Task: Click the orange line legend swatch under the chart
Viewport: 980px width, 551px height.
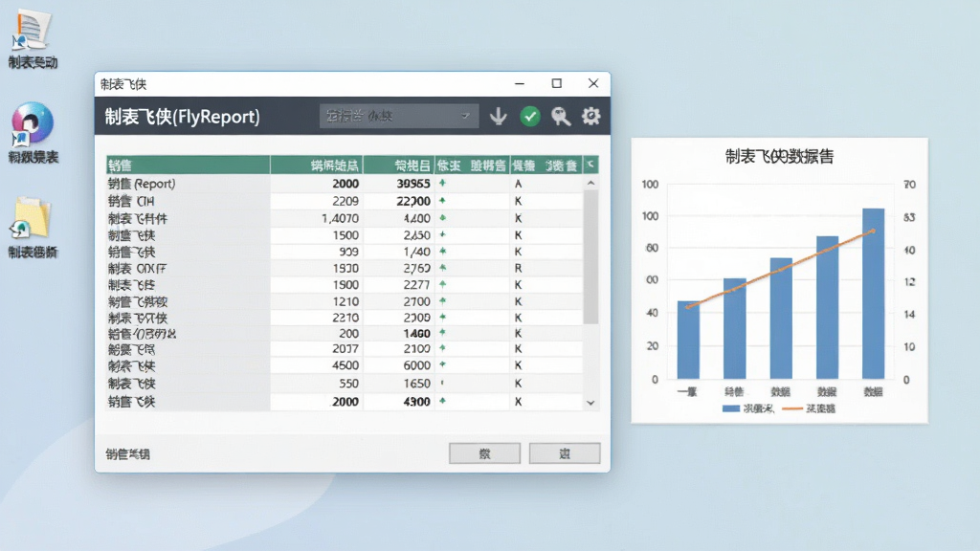Action: [791, 408]
